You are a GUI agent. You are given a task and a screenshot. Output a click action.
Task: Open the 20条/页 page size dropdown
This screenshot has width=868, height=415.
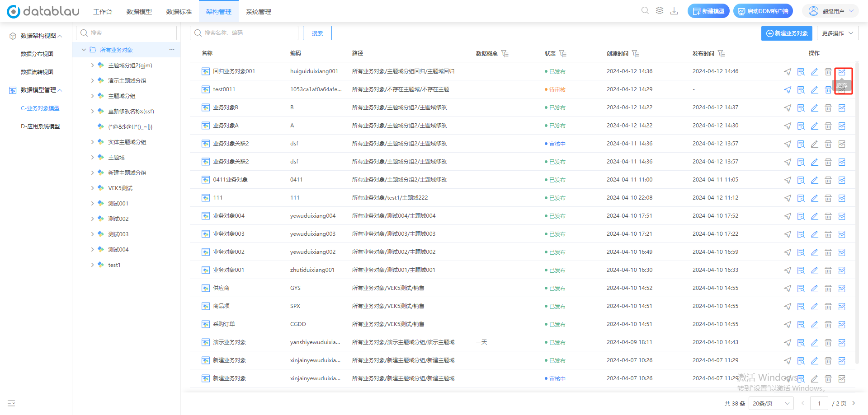click(x=771, y=403)
